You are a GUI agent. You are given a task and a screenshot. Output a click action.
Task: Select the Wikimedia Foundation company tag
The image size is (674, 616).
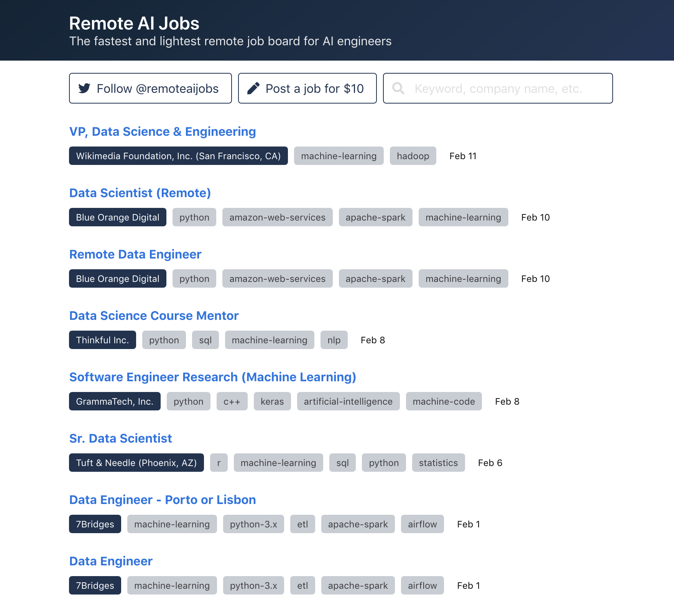178,156
